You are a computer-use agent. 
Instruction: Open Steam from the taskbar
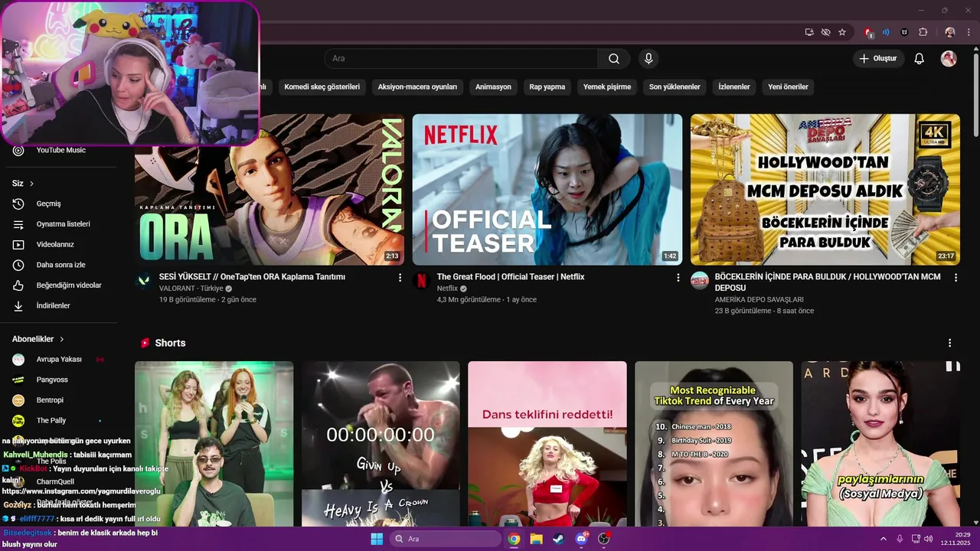click(x=558, y=539)
